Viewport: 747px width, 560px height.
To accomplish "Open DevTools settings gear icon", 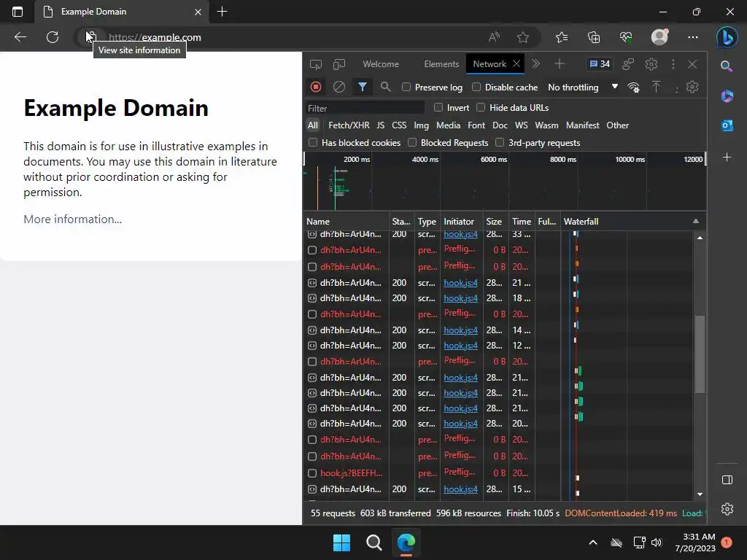I will click(651, 64).
